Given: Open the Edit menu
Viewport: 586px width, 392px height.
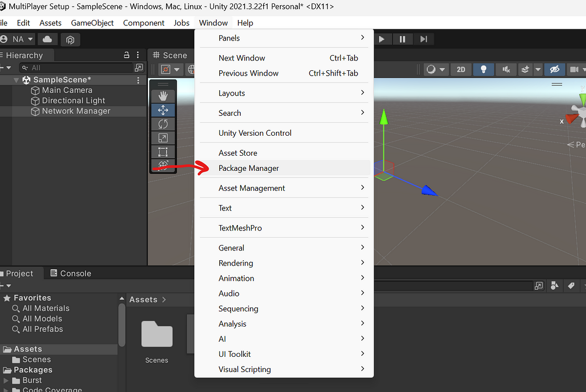Looking at the screenshot, I should pyautogui.click(x=23, y=23).
